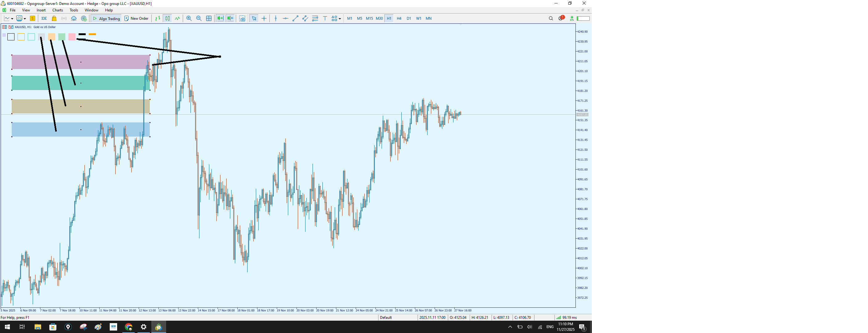
Task: Open the Charts menu
Action: tap(58, 10)
